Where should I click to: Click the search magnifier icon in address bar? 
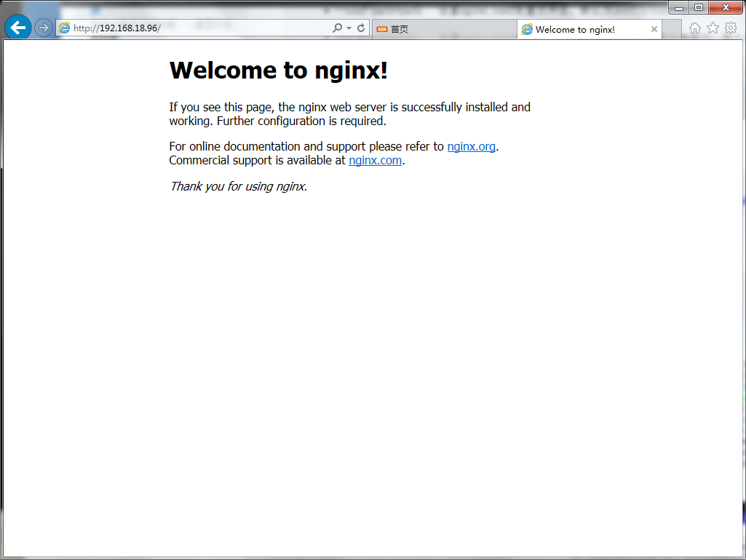pos(337,28)
